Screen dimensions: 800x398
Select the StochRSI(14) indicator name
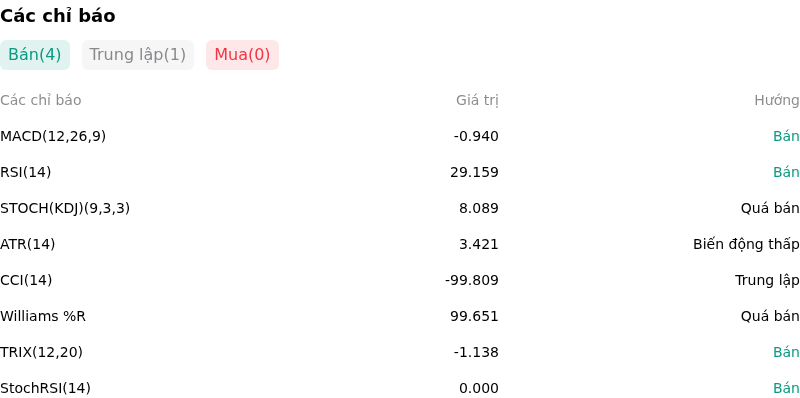45,388
